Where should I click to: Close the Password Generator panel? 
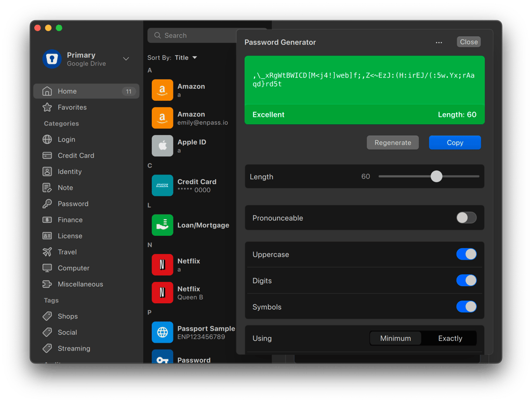(469, 42)
